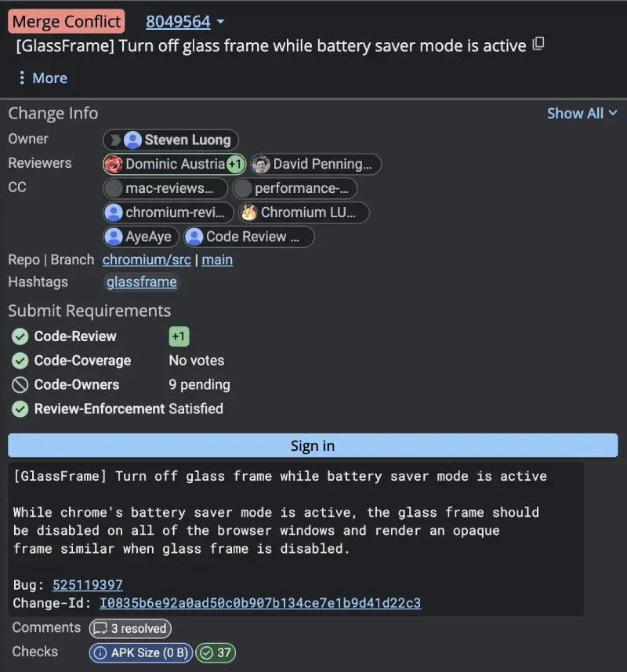
Task: Open the chromium/src repository link
Action: click(x=147, y=260)
